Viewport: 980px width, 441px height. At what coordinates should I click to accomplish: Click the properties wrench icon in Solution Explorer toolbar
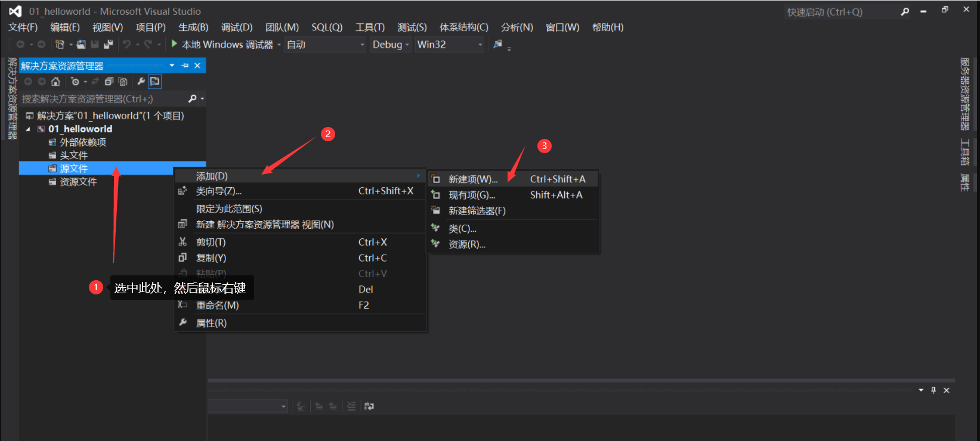tap(141, 82)
